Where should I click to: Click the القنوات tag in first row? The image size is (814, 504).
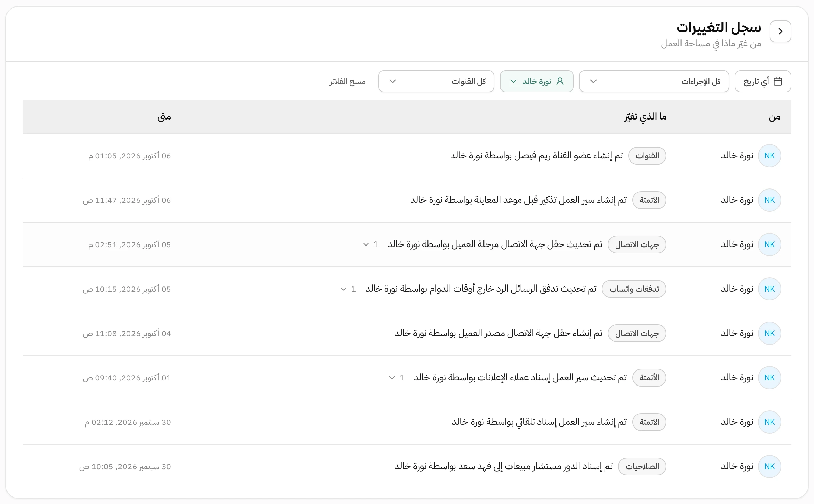[x=647, y=156]
